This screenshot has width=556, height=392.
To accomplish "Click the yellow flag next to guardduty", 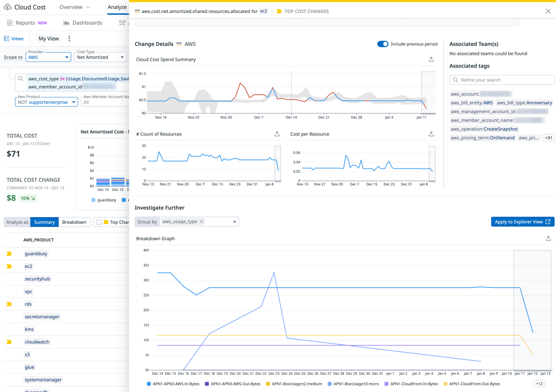I will (x=9, y=254).
